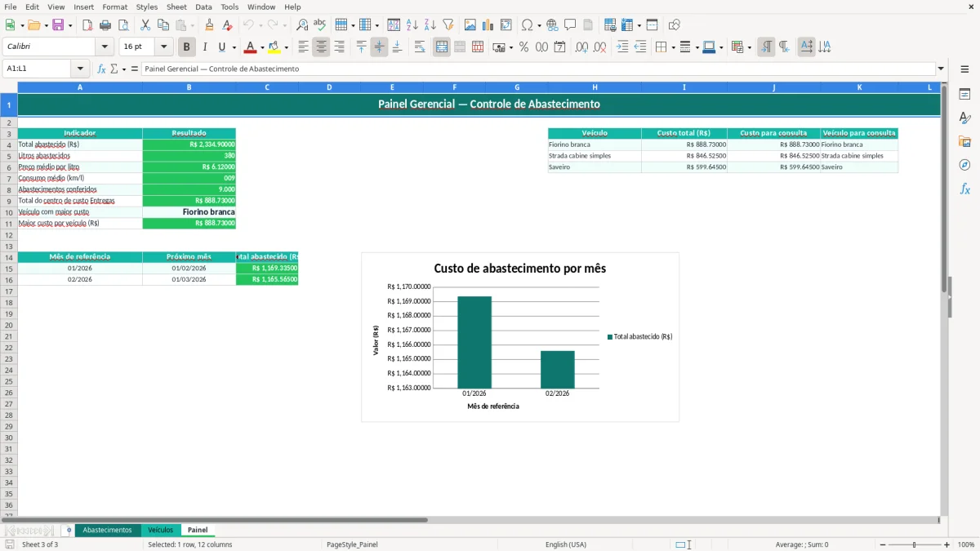
Task: Open the sidebar Gallery panel
Action: click(964, 141)
